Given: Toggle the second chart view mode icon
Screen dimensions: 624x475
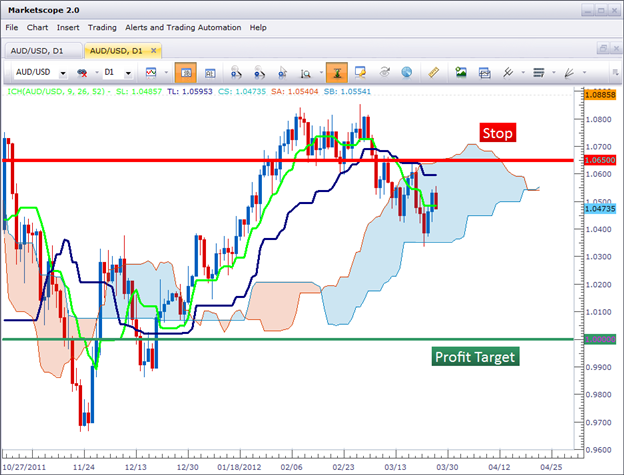Looking at the screenshot, I should pos(210,73).
